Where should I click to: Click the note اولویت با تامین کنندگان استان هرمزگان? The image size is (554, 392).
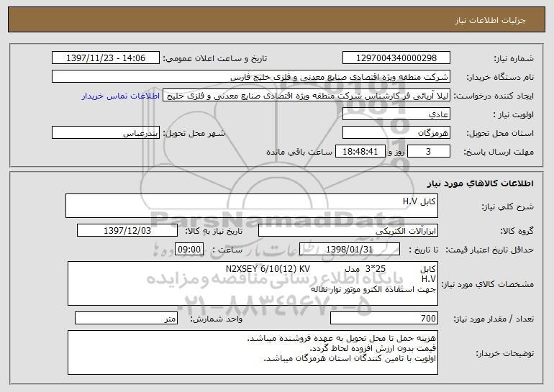350,358
